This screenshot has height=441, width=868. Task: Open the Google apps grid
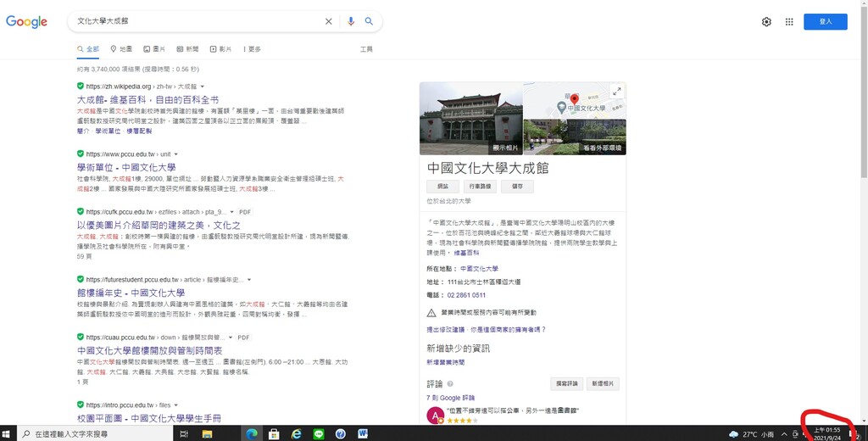(789, 21)
